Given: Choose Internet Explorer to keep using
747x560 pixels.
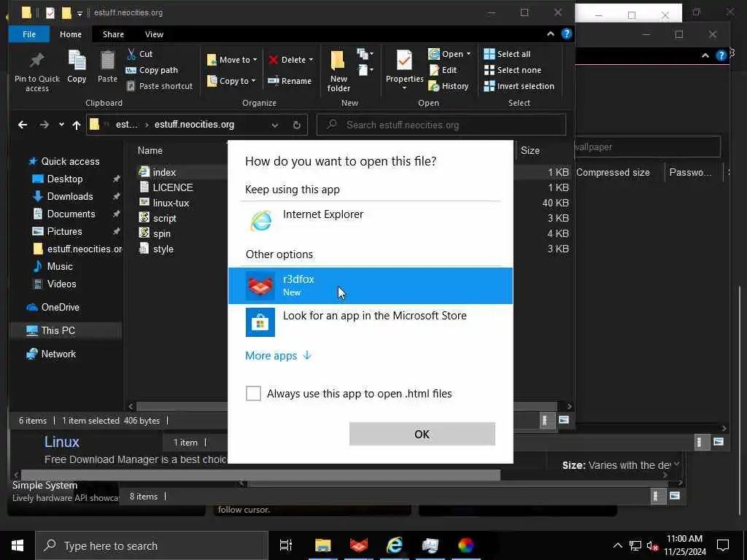Looking at the screenshot, I should click(x=370, y=221).
